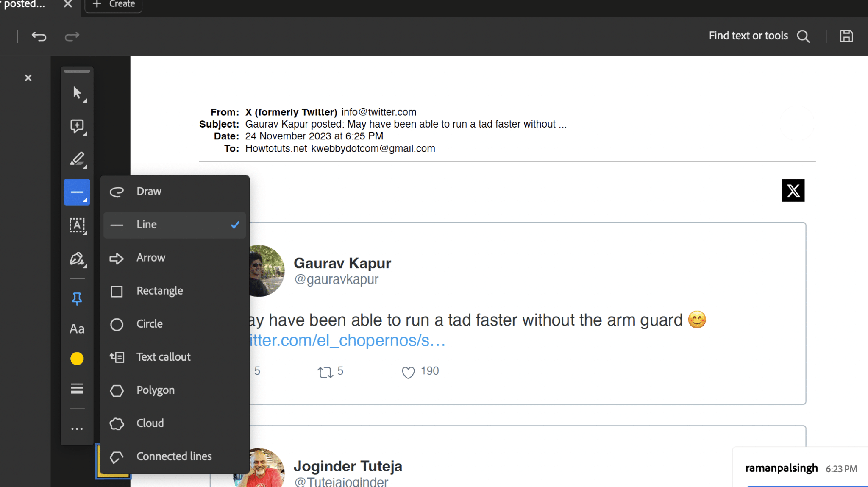Screen dimensions: 868x487
Task: Click the undo arrow
Action: coord(39,36)
